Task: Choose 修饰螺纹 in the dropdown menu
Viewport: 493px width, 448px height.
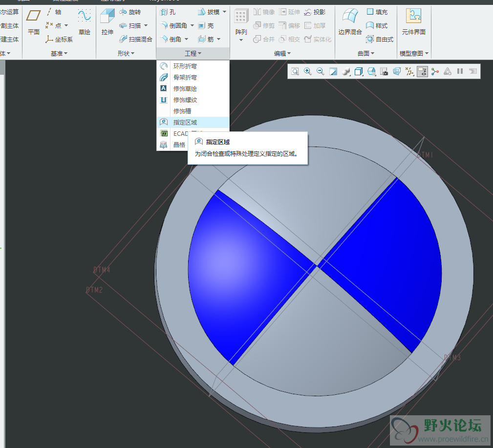Action: (193, 100)
